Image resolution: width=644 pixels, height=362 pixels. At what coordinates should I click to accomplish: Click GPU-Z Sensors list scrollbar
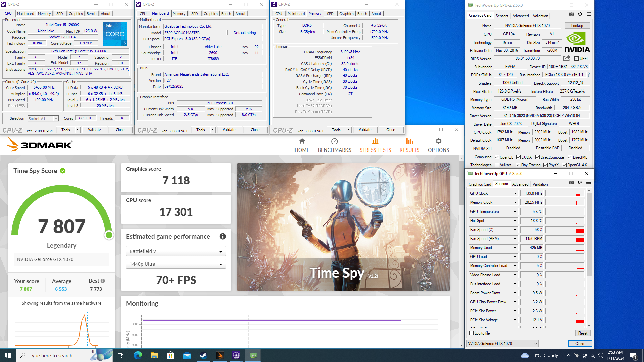(589, 235)
